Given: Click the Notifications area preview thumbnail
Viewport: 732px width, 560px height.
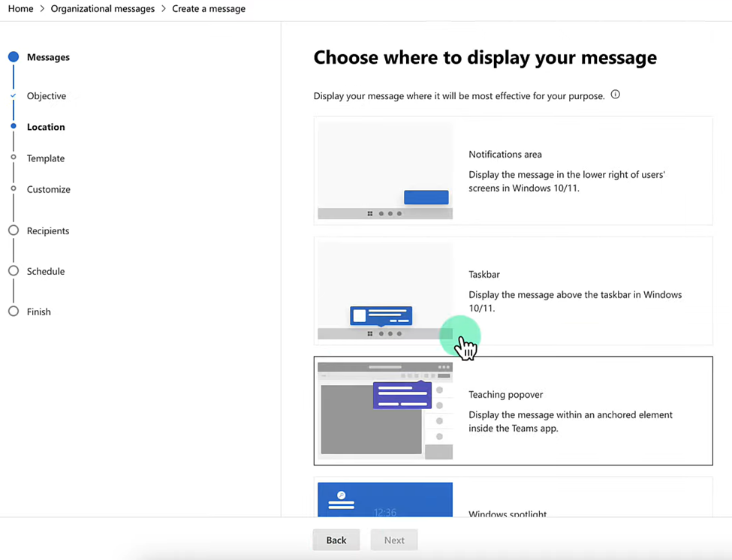Looking at the screenshot, I should 385,171.
